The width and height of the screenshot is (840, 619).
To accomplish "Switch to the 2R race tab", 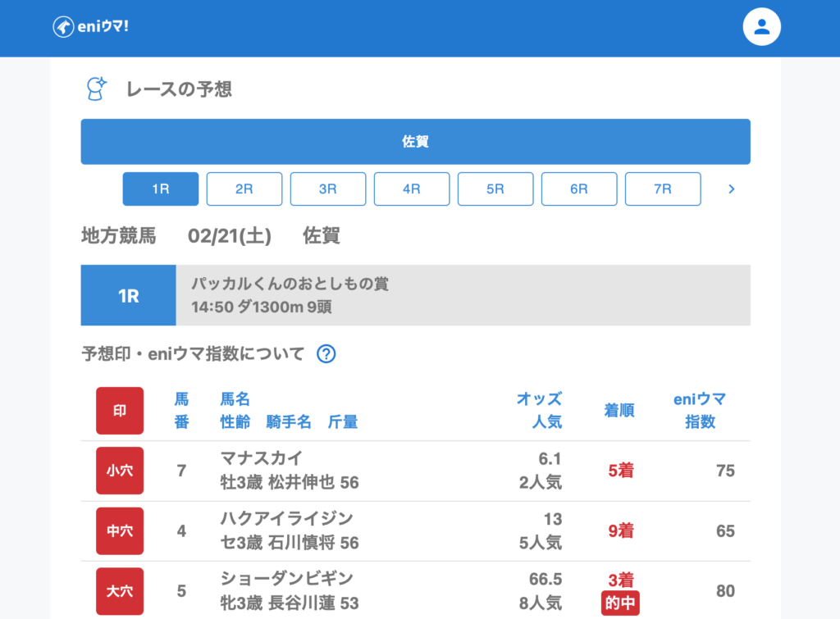I will [244, 189].
